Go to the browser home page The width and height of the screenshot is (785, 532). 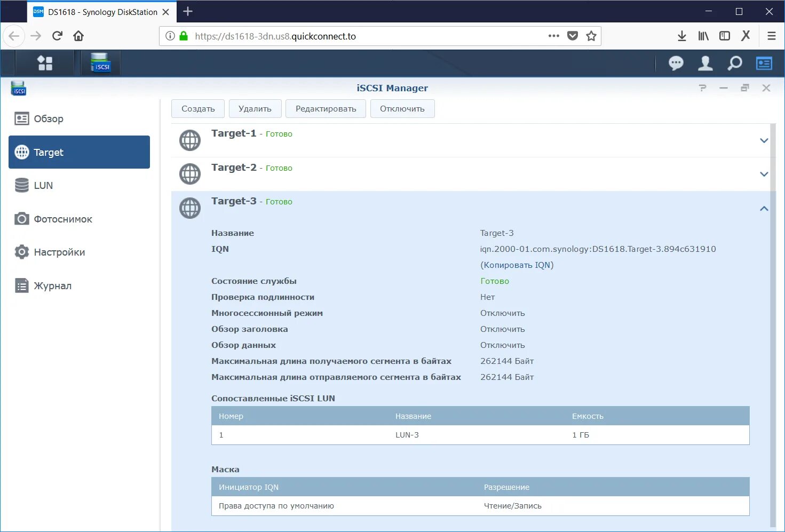pos(78,36)
